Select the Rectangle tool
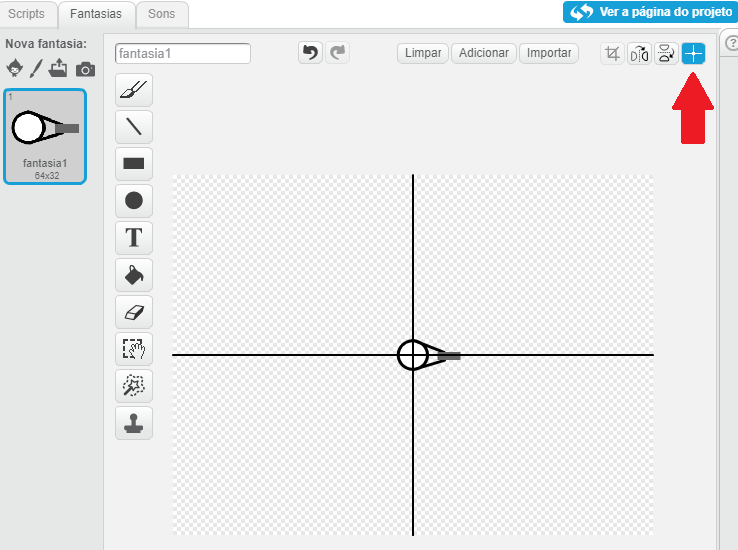738x550 pixels. [134, 163]
